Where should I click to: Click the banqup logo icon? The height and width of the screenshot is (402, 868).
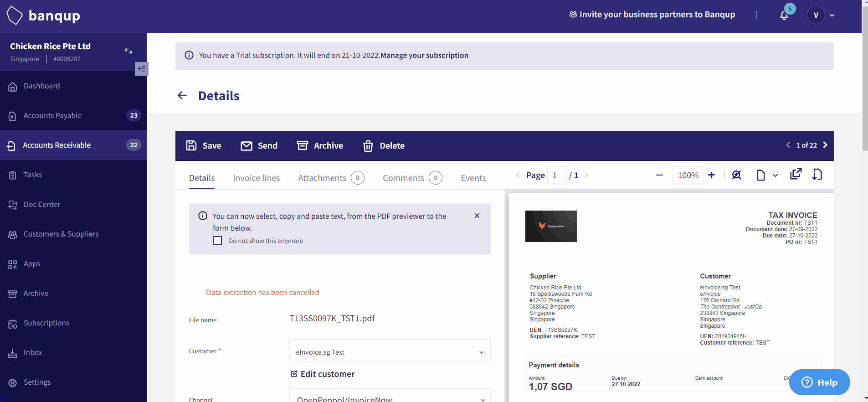14,15
